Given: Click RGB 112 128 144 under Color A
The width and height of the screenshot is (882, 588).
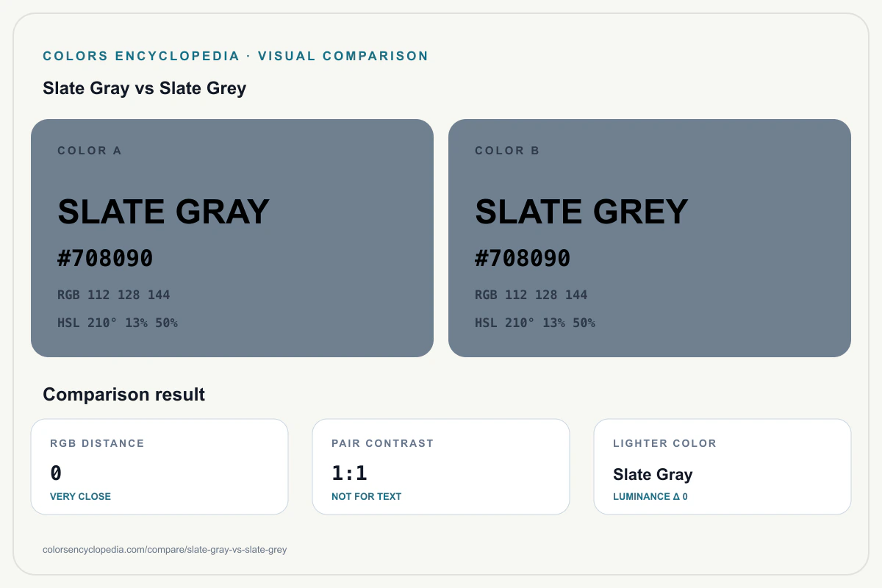Looking at the screenshot, I should pos(114,295).
